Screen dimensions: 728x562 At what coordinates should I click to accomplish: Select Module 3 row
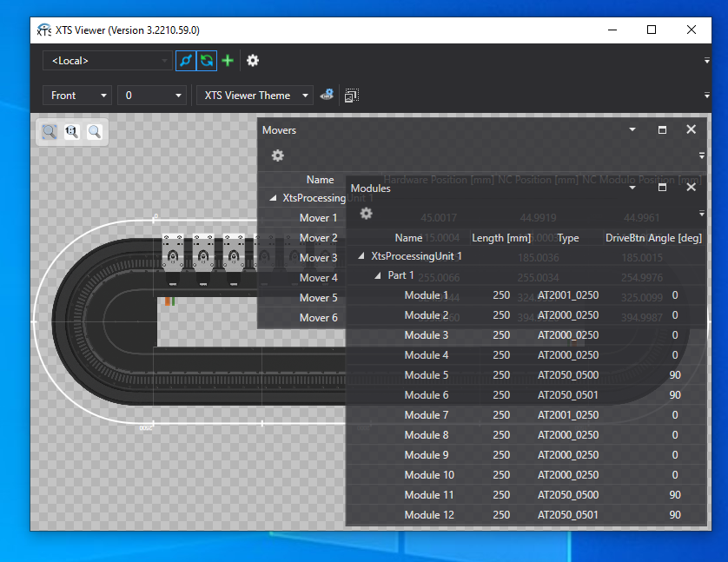pos(526,335)
